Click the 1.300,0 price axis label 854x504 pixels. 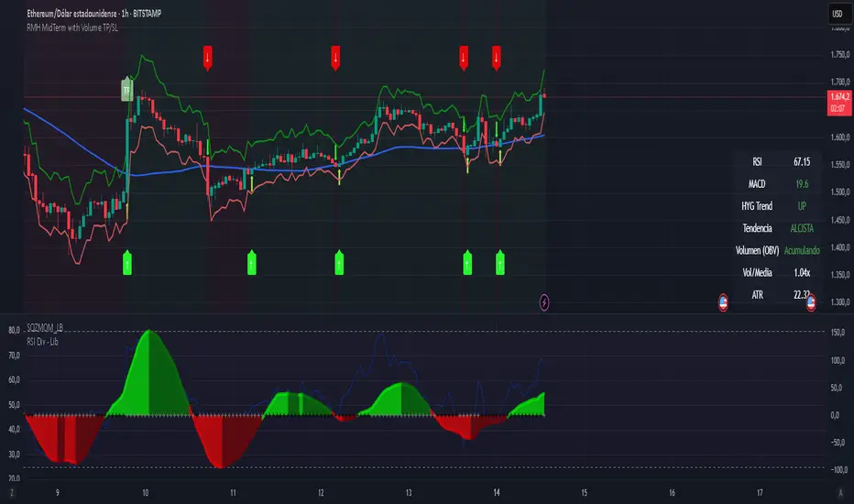(x=840, y=301)
